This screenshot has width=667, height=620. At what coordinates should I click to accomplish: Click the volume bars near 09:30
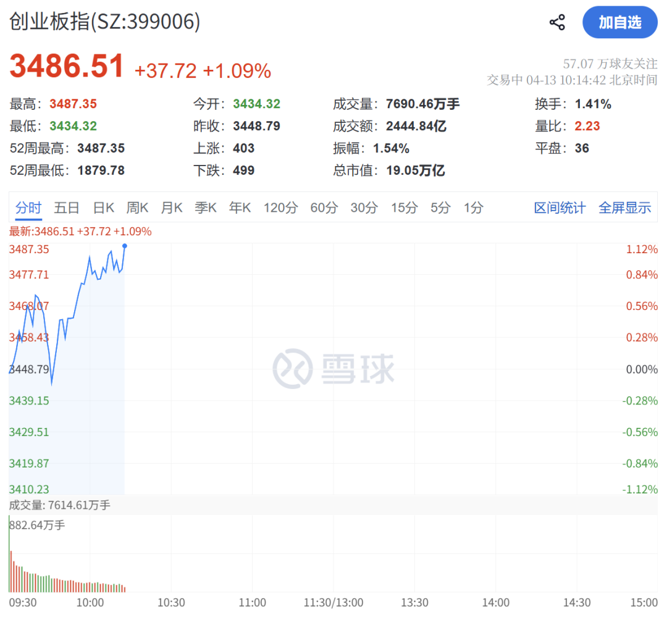18,575
